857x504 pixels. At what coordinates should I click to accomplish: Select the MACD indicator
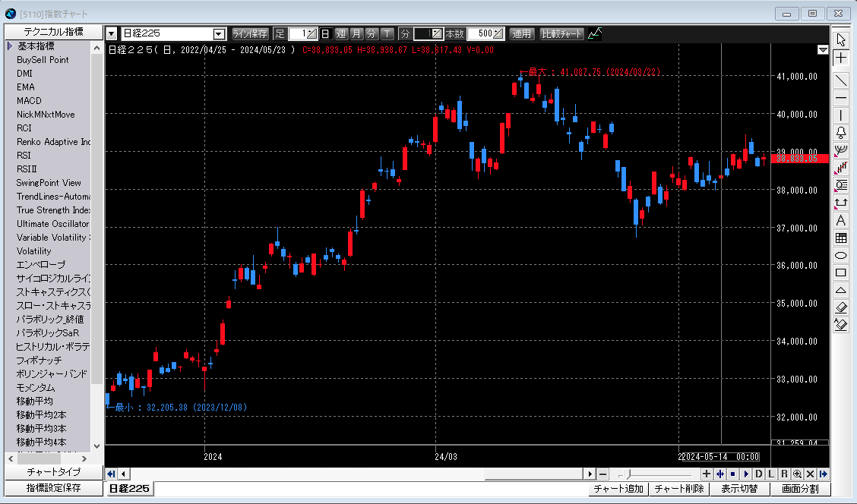point(29,100)
